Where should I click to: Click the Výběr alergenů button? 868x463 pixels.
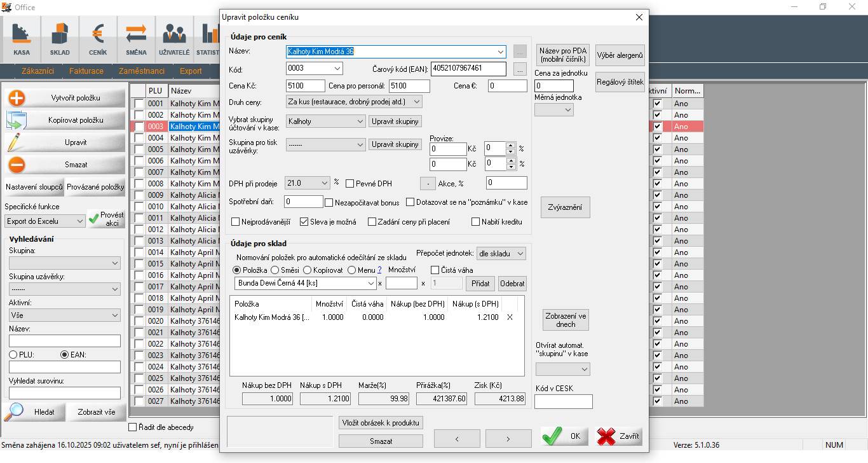[x=620, y=55]
